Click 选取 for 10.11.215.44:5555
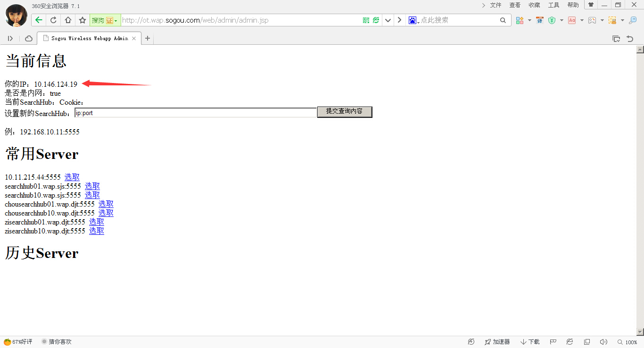 (x=72, y=177)
